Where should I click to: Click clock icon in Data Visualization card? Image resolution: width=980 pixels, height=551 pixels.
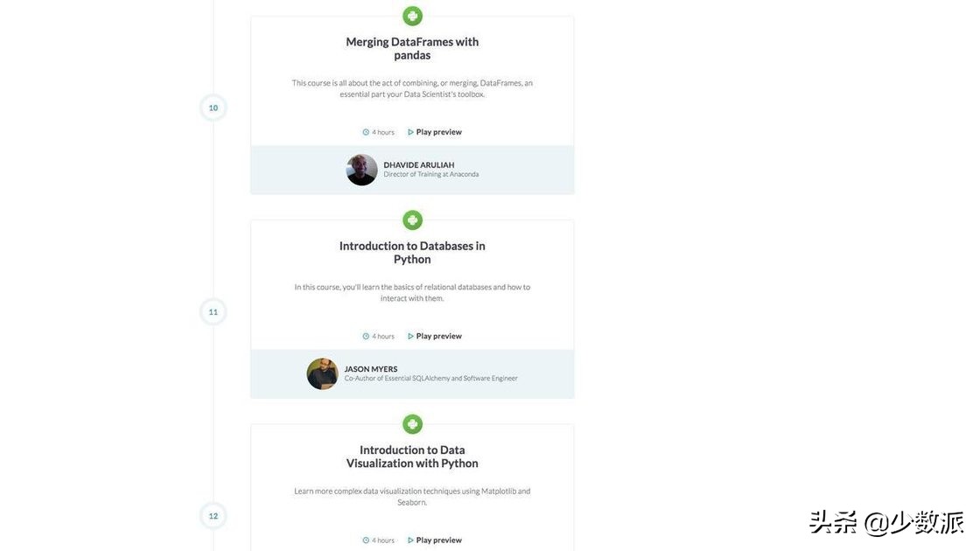click(x=366, y=541)
